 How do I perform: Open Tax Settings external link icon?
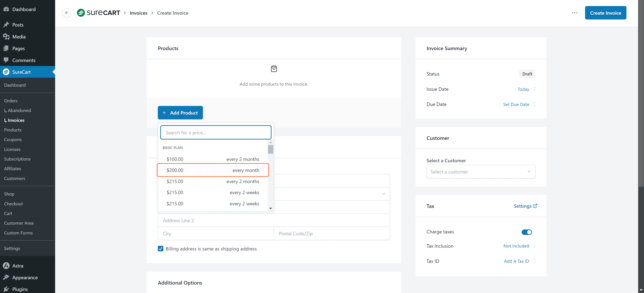tap(535, 206)
